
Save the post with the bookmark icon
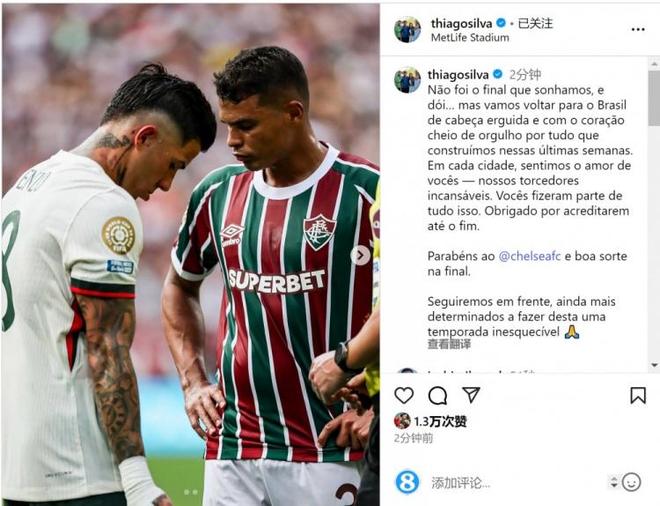[x=638, y=396]
